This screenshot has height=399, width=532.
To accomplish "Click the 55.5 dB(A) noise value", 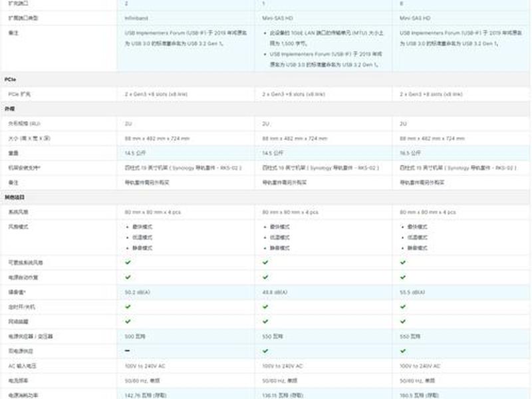I will pos(412,292).
